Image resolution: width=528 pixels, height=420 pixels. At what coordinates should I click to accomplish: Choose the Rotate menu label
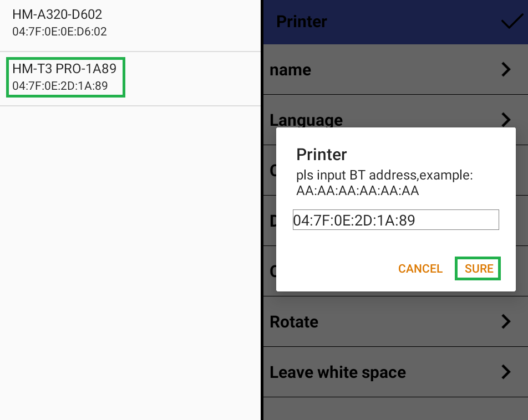[x=294, y=322]
